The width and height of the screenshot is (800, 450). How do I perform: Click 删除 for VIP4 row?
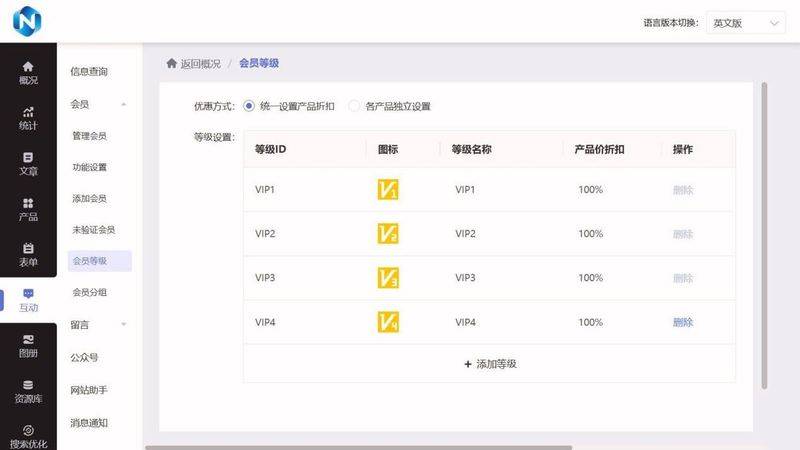pyautogui.click(x=683, y=322)
